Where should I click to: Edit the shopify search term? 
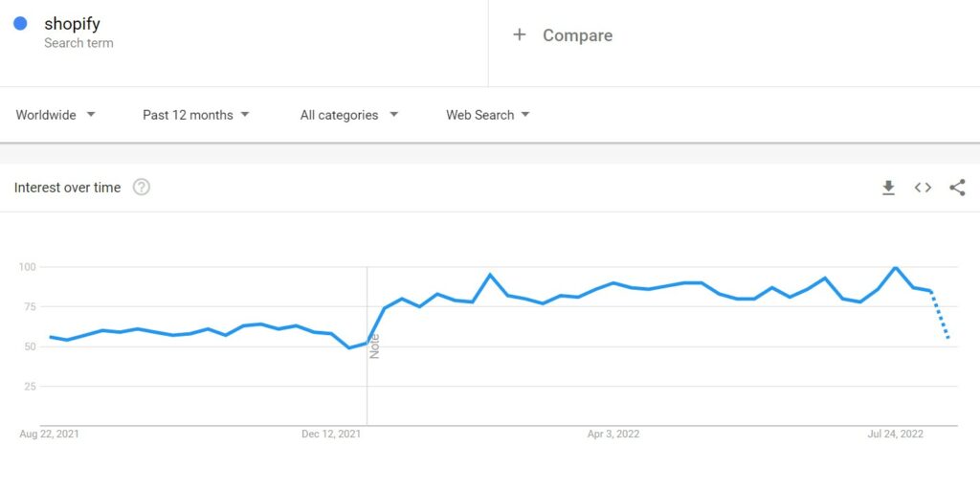point(72,24)
